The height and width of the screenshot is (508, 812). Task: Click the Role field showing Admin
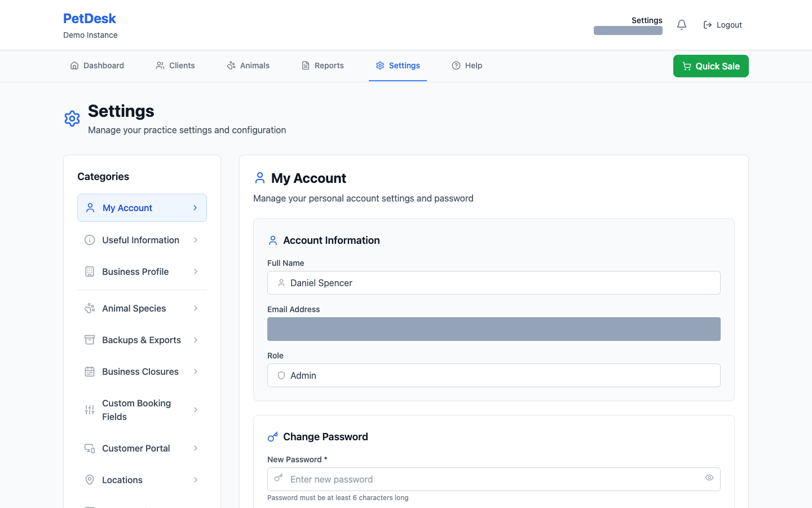(494, 375)
